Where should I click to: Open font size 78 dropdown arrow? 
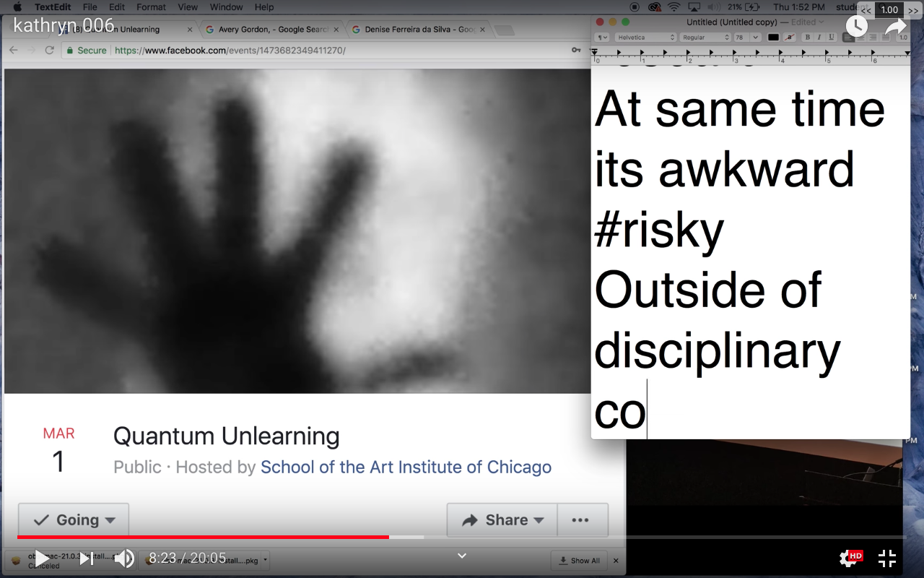point(755,37)
